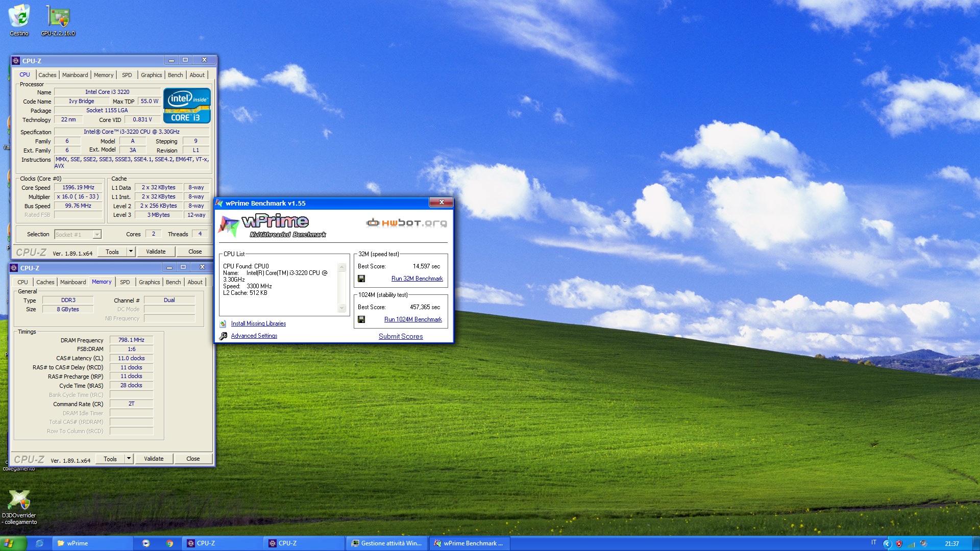Run the 32M Benchmark
Image resolution: width=980 pixels, height=551 pixels.
pos(417,279)
